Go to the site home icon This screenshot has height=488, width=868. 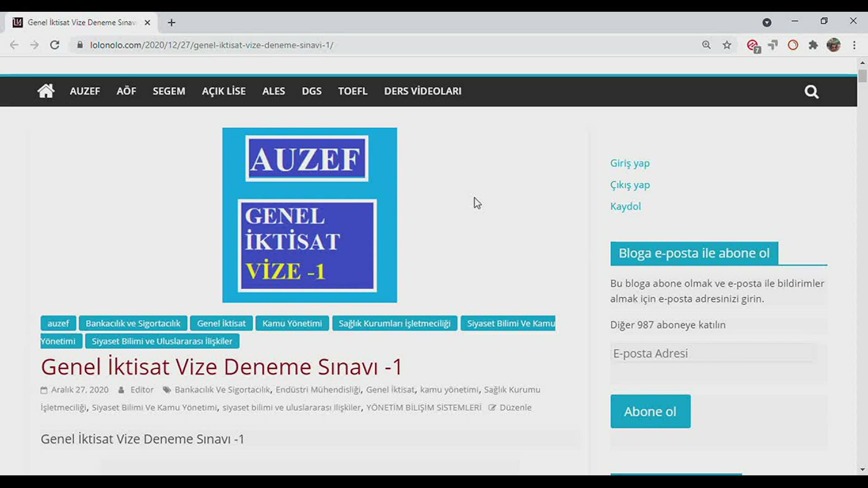coord(46,91)
